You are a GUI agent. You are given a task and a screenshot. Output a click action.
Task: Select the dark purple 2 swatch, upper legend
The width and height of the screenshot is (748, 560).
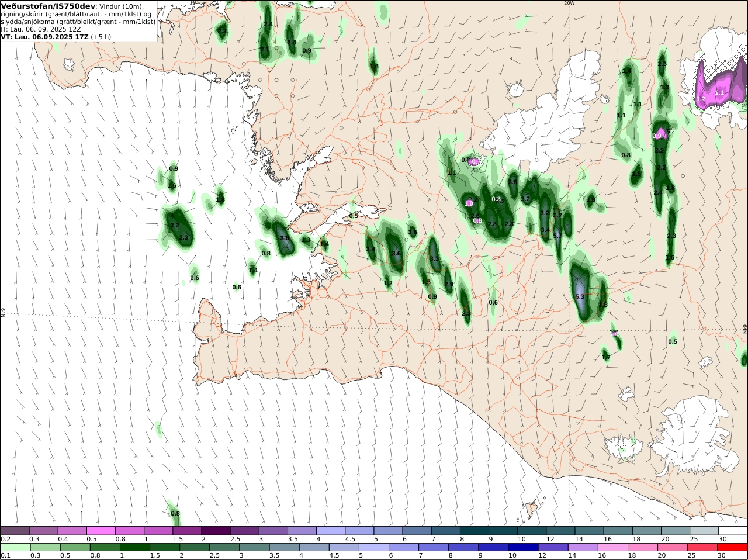(216, 531)
